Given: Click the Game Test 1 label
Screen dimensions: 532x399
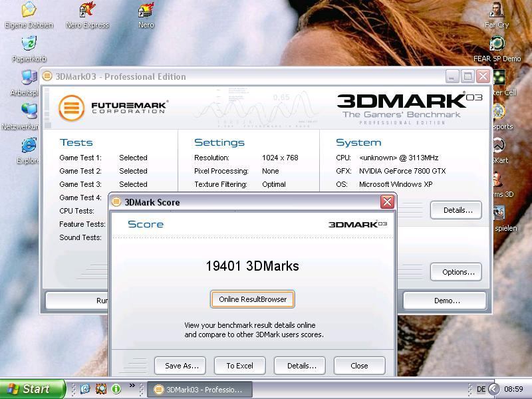Looking at the screenshot, I should [80, 158].
